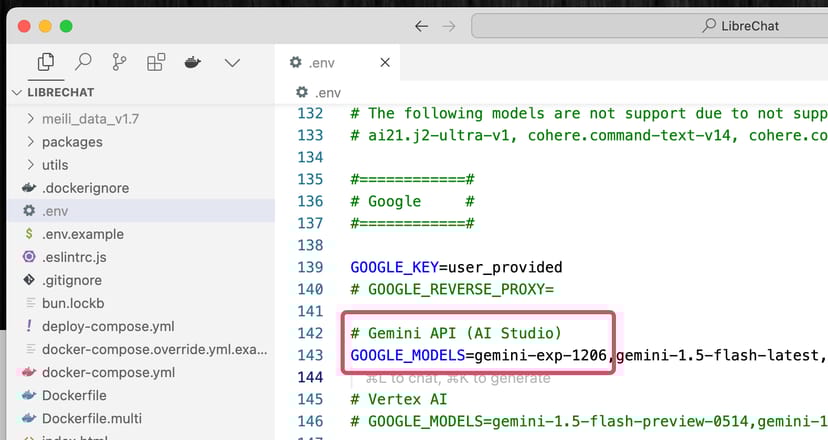828x440 pixels.
Task: Click the green close window button
Action: click(x=66, y=26)
